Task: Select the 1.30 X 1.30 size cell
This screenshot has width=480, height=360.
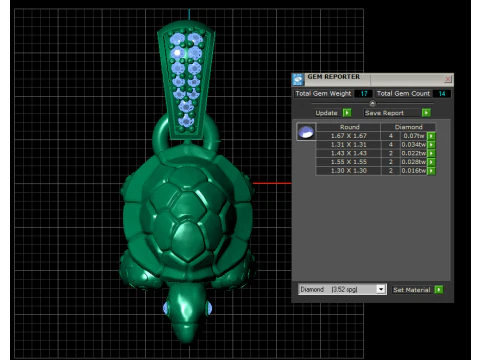Action: coord(348,171)
